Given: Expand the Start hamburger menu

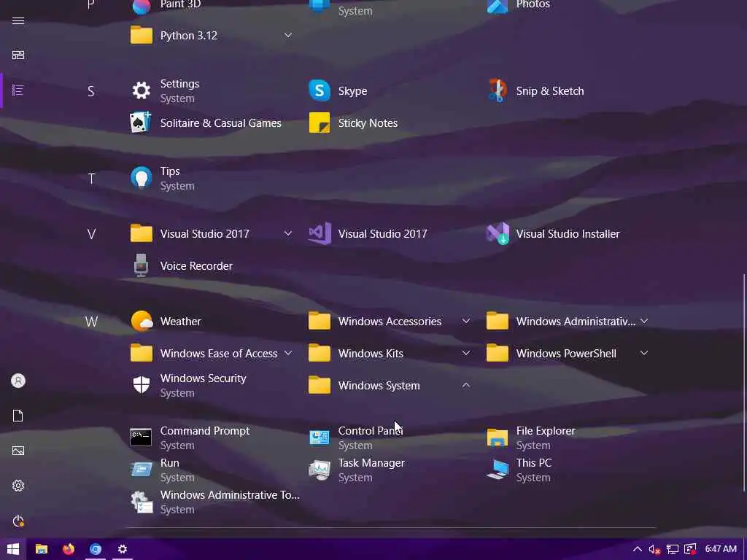Looking at the screenshot, I should coord(18,20).
